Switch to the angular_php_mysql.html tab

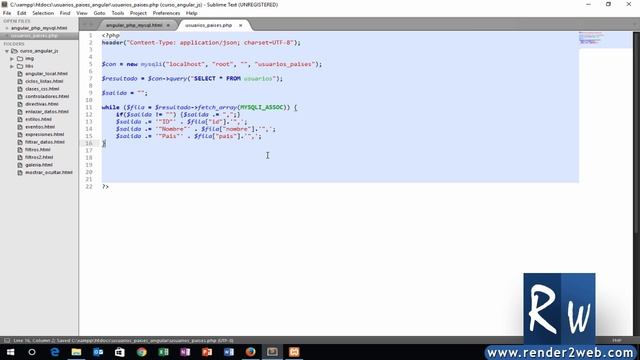(134, 25)
